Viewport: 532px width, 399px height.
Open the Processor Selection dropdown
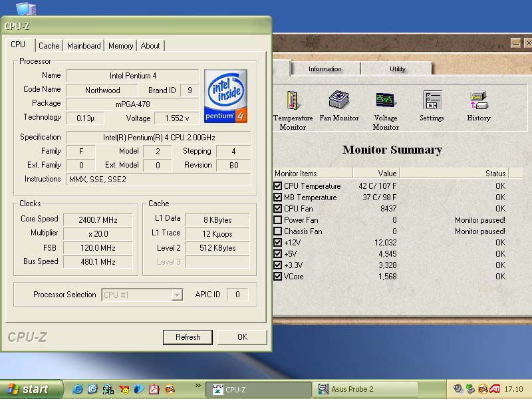pyautogui.click(x=176, y=295)
